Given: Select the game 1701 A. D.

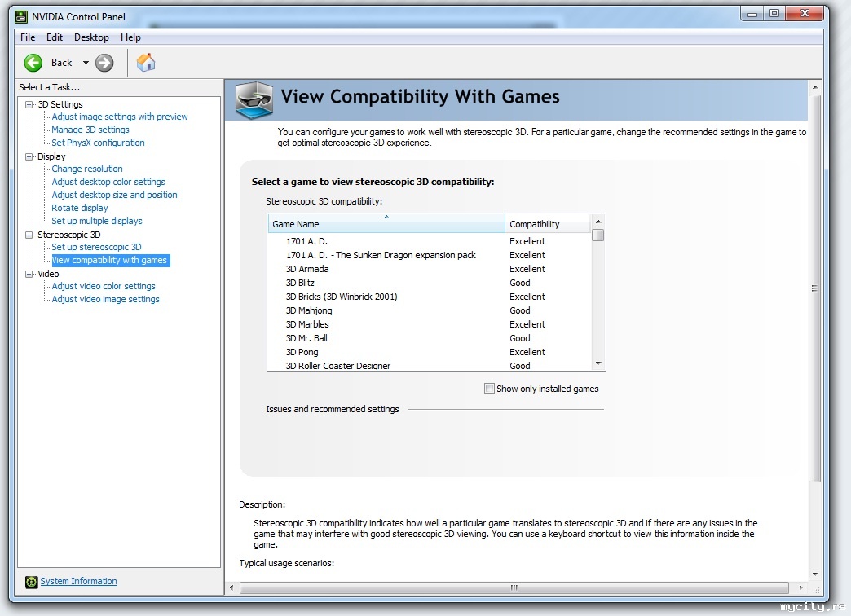Looking at the screenshot, I should coord(429,241).
